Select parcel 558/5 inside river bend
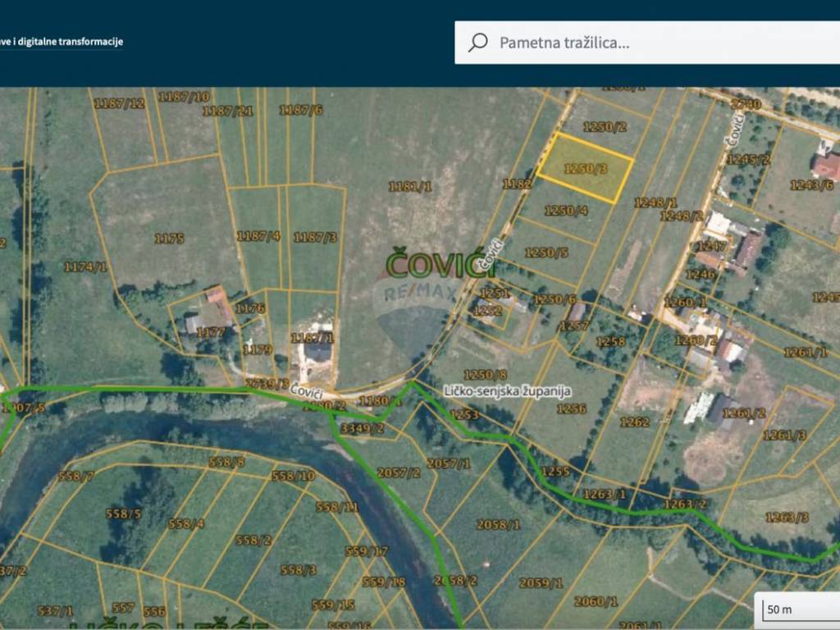 click(123, 514)
